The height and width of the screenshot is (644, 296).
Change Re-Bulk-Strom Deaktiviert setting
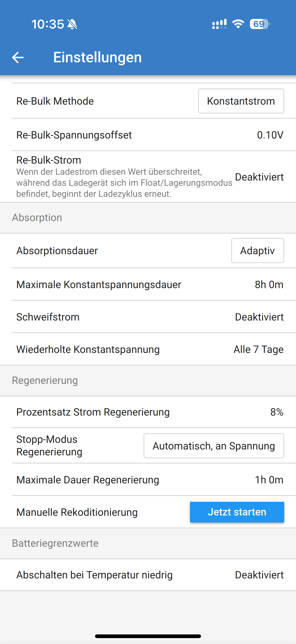(148, 177)
